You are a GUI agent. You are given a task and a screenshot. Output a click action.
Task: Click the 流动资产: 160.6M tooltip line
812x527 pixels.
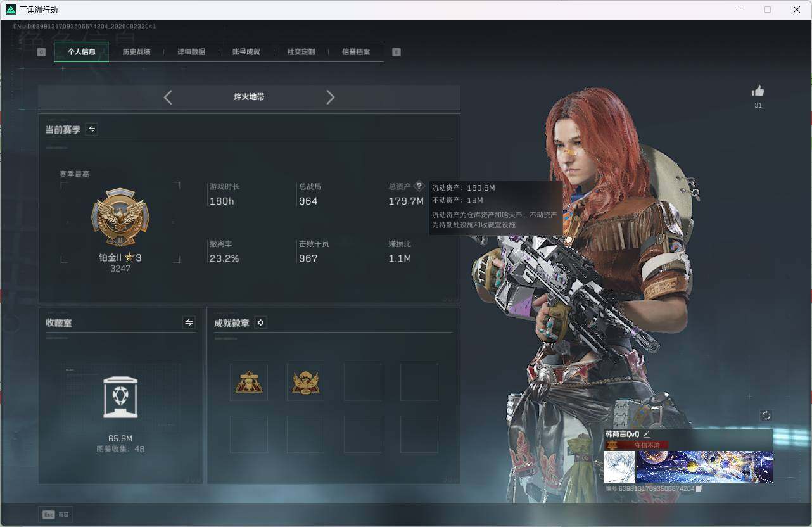pos(464,188)
